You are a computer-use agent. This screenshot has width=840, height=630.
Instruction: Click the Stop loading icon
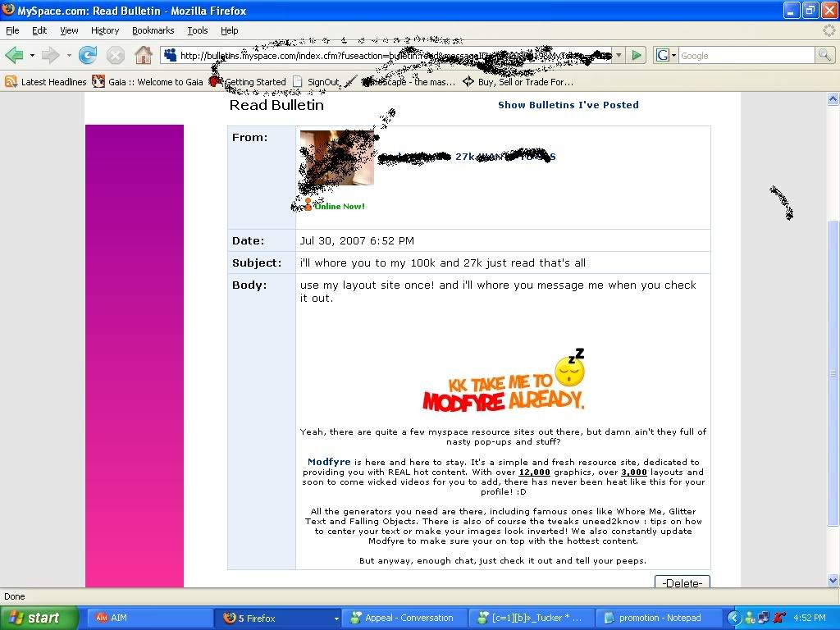click(x=116, y=56)
